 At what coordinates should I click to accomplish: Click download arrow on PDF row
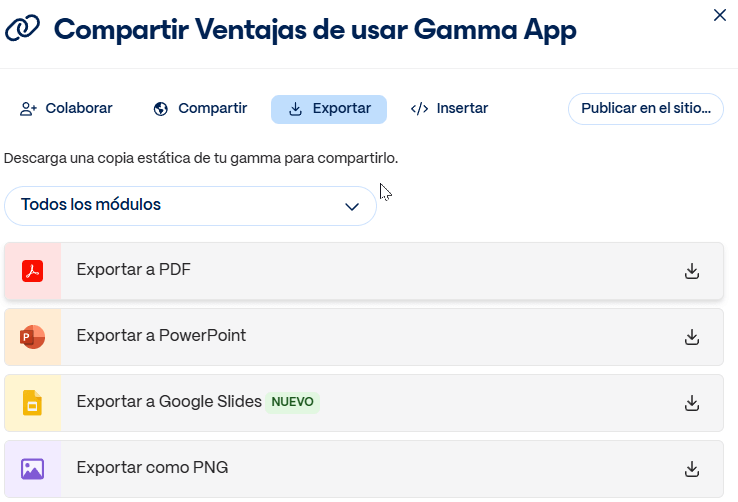coord(691,271)
